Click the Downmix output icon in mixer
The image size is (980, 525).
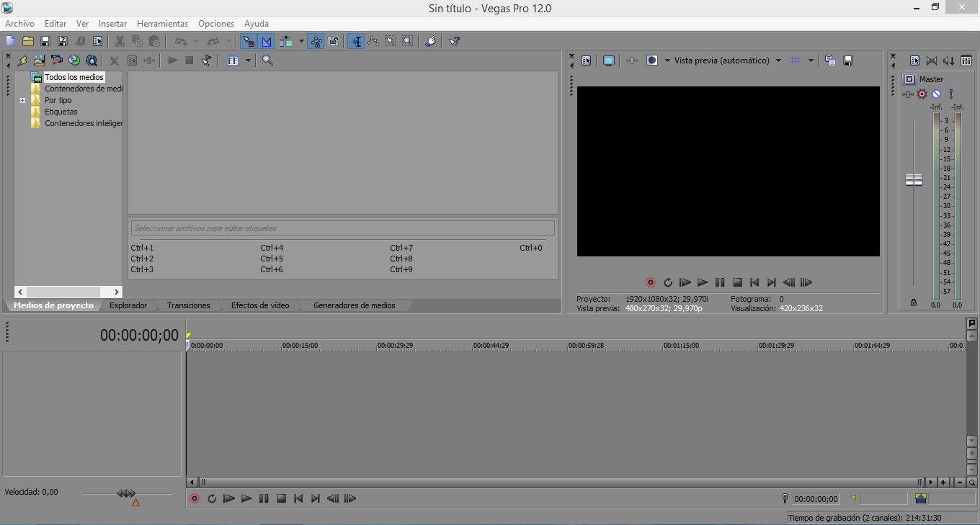(932, 60)
